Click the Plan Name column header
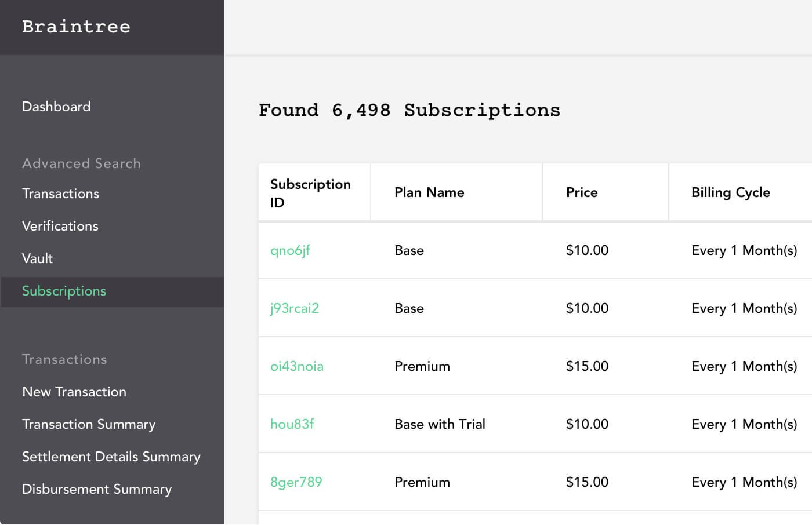The width and height of the screenshot is (812, 525). click(x=429, y=192)
